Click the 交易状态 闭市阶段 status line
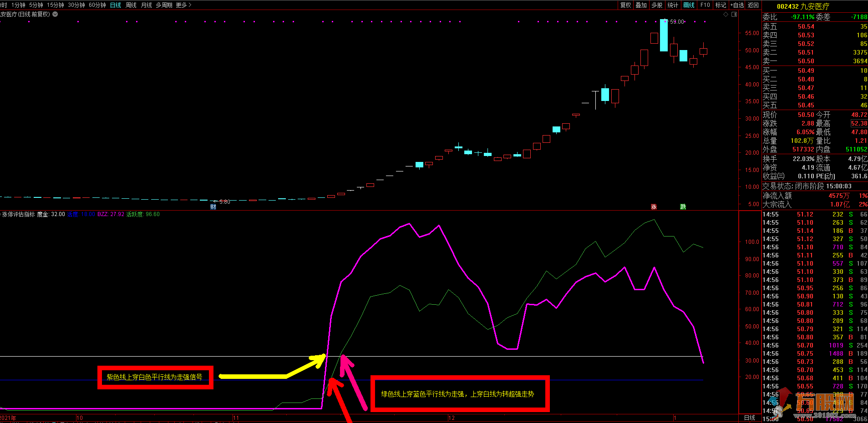868x423 pixels. pos(807,186)
